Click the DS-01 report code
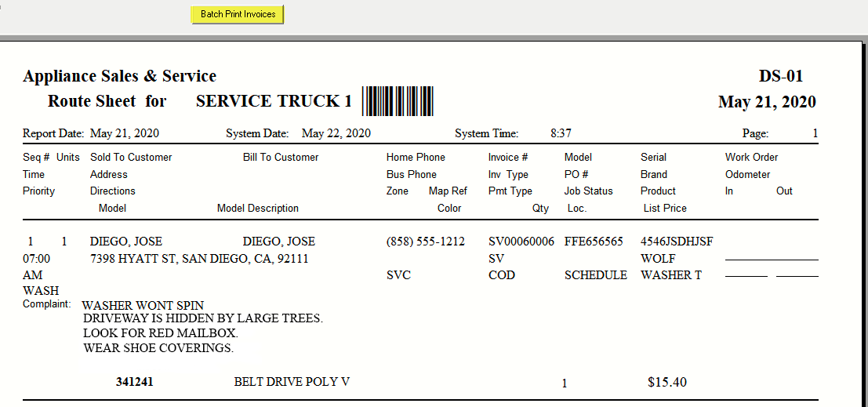Screen dimensions: 868x407 780,76
